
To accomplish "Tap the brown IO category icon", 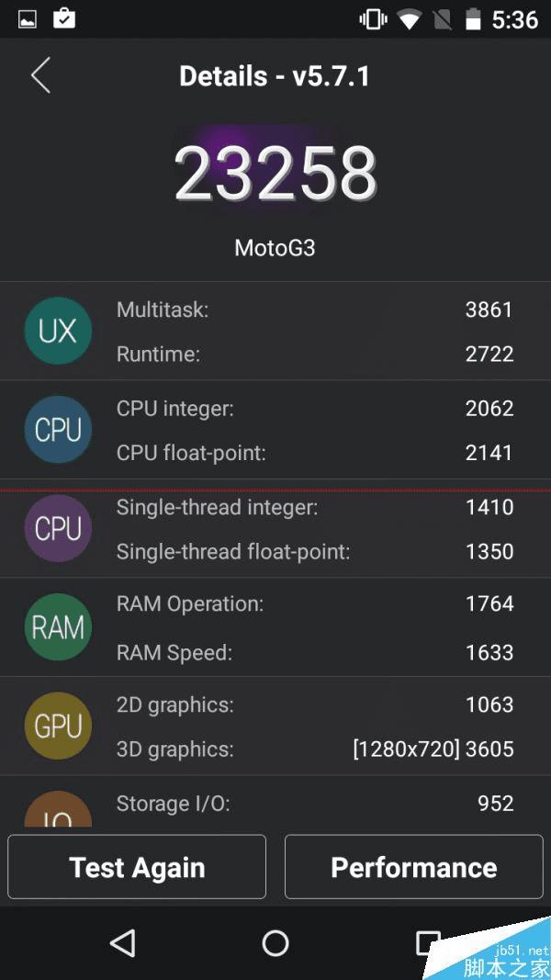I will pos(58,812).
